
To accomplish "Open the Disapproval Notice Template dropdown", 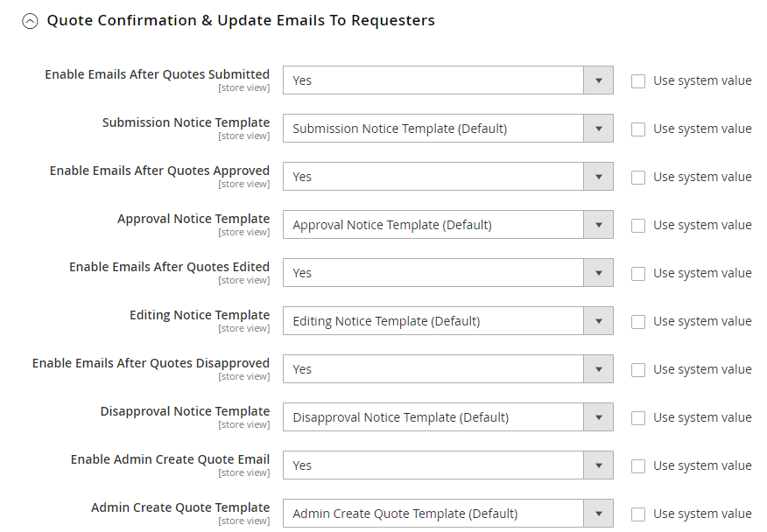I will [447, 417].
